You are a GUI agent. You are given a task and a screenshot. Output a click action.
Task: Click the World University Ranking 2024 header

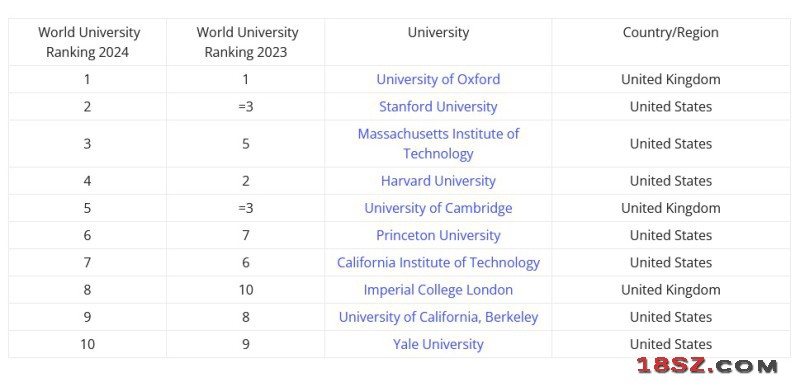(x=88, y=42)
